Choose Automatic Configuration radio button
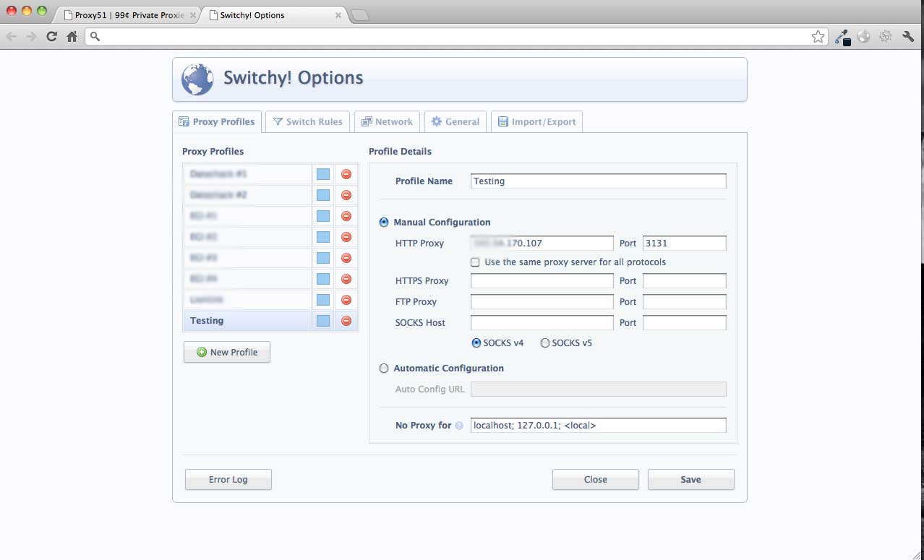Screen dimensions: 924x560 tap(384, 369)
